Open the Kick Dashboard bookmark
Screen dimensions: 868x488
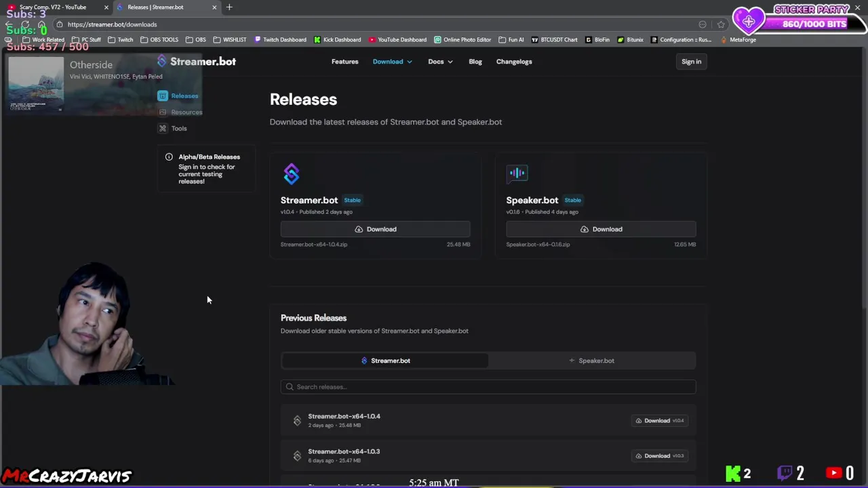[x=337, y=40]
